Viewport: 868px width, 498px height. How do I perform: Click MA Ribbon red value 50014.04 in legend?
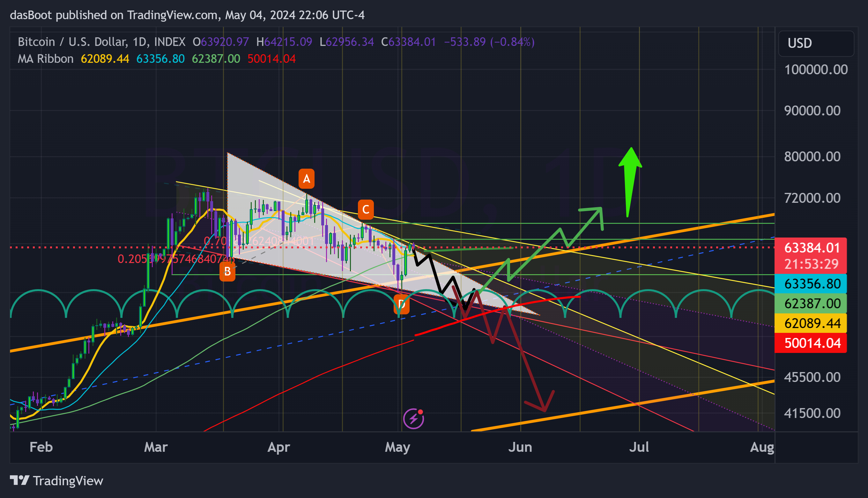(272, 59)
